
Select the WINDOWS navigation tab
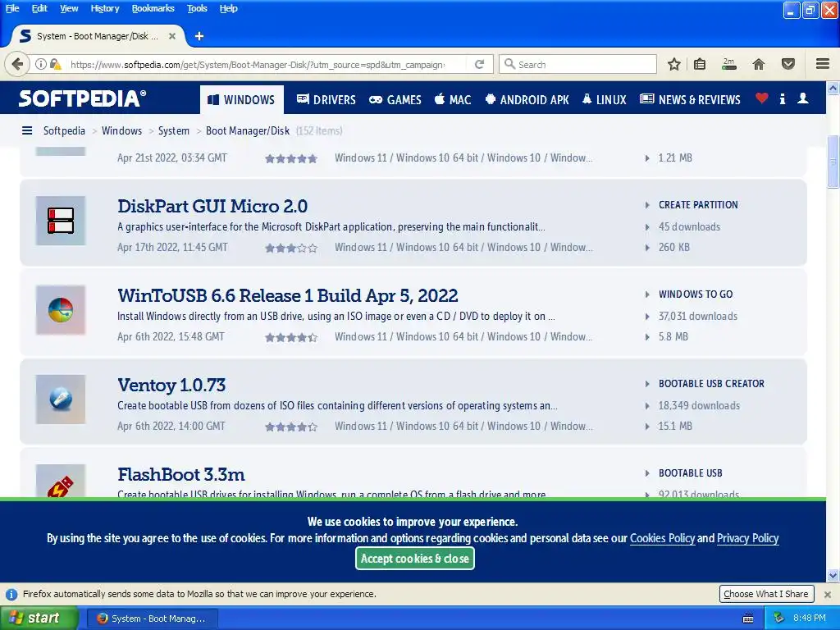[242, 99]
